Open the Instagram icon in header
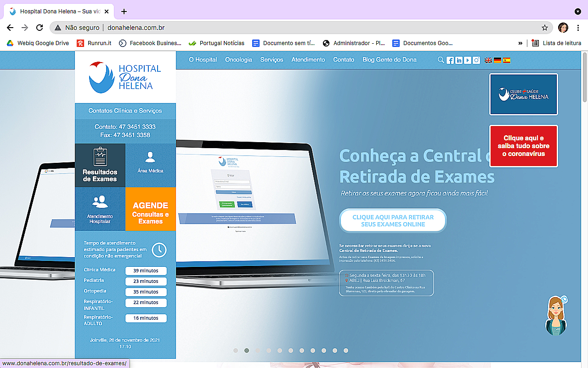 (477, 60)
